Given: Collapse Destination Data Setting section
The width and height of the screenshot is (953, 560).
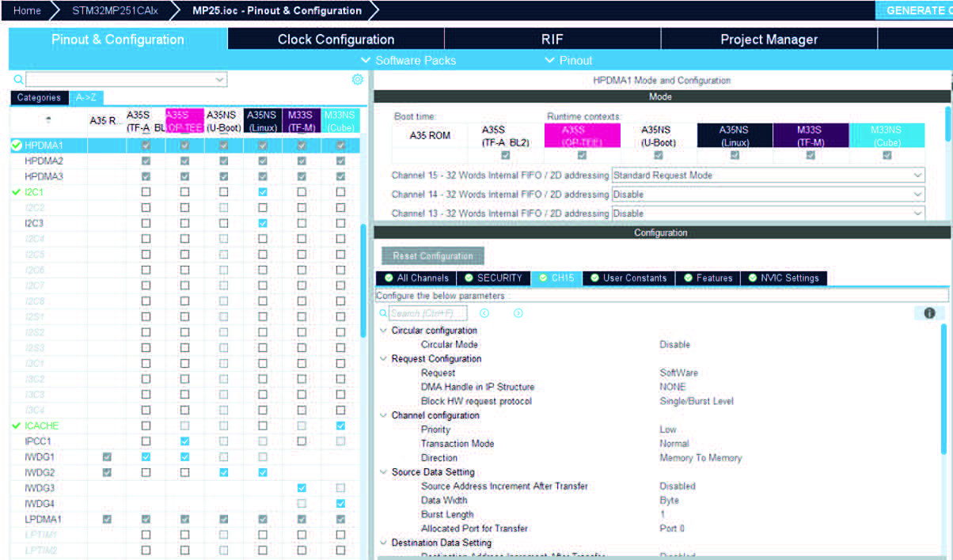Looking at the screenshot, I should (x=384, y=543).
